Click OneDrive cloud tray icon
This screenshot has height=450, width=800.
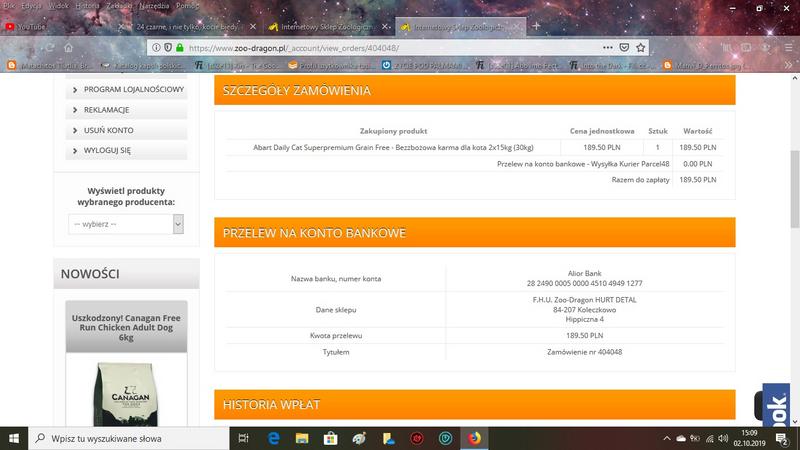click(681, 438)
